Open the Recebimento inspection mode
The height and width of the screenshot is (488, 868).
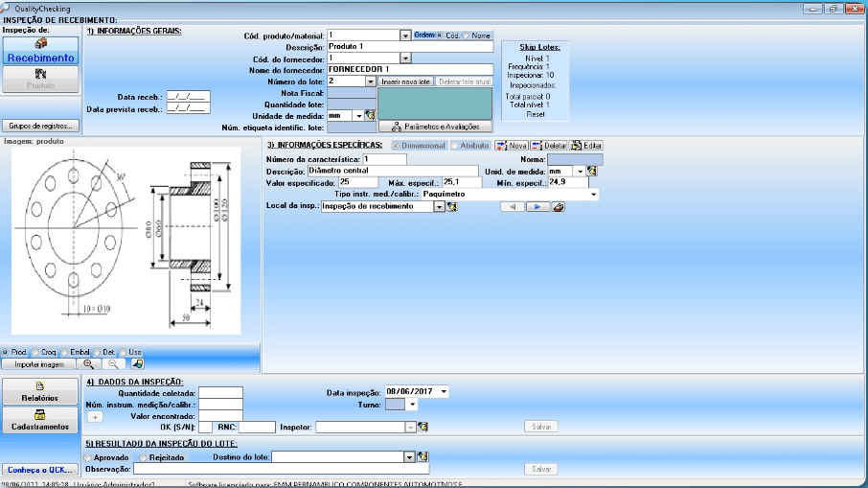(39, 51)
